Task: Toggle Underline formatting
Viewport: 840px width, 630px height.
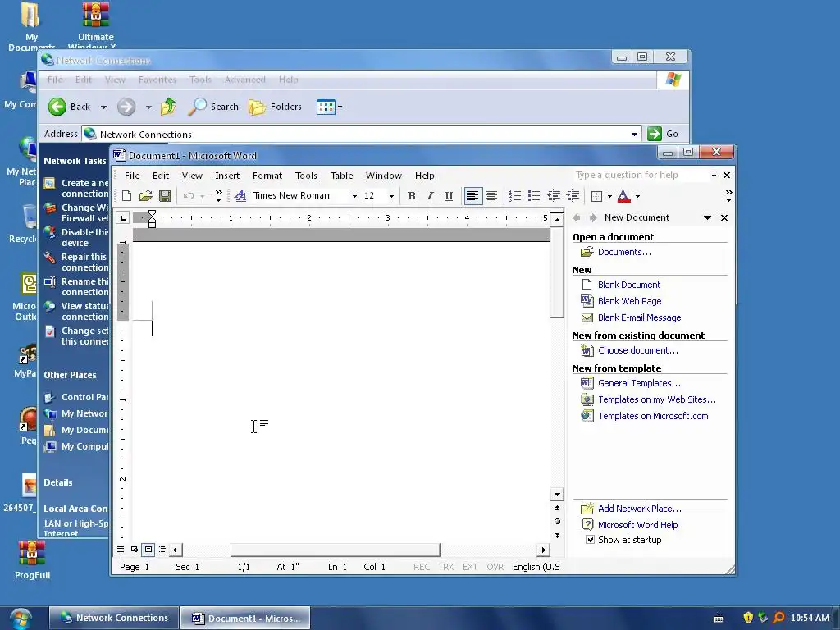Action: [x=449, y=196]
